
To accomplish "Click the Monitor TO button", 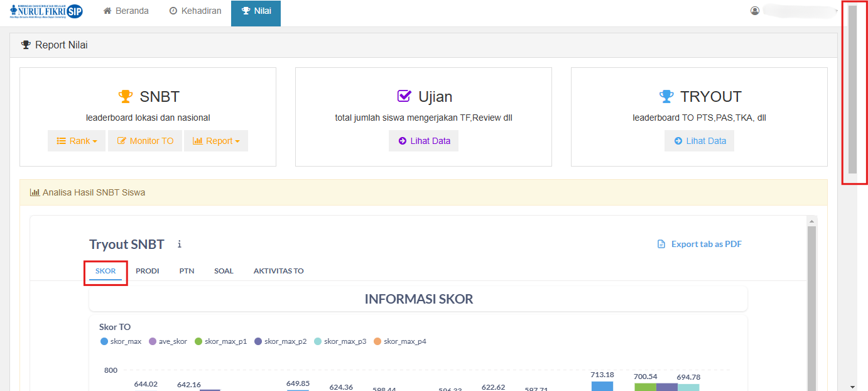I will tap(145, 141).
